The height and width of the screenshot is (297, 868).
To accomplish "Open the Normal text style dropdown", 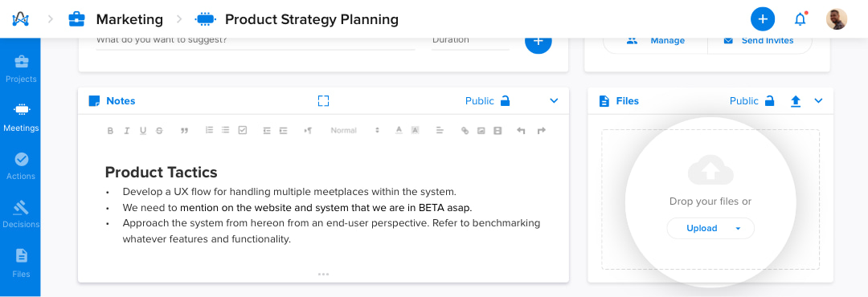I will (x=355, y=131).
